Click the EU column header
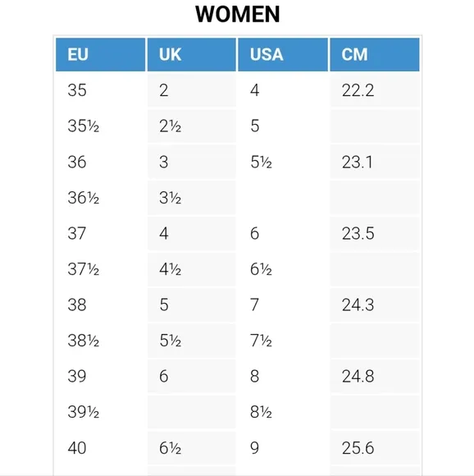Viewport: 474px width, 476px height. coord(100,55)
